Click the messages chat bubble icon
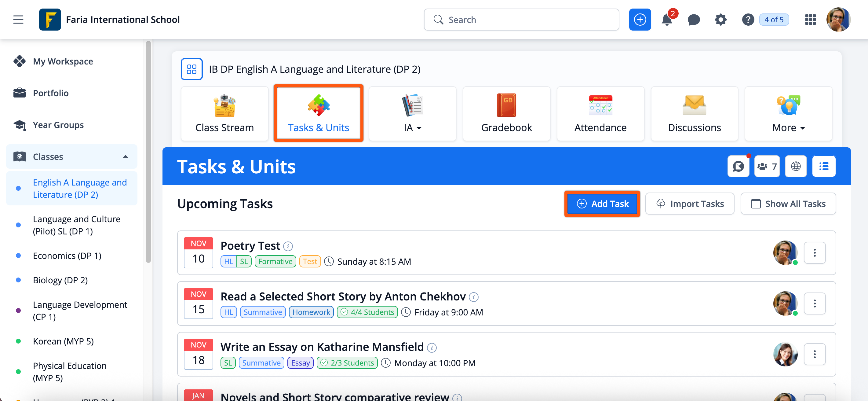Image resolution: width=868 pixels, height=401 pixels. click(x=694, y=20)
